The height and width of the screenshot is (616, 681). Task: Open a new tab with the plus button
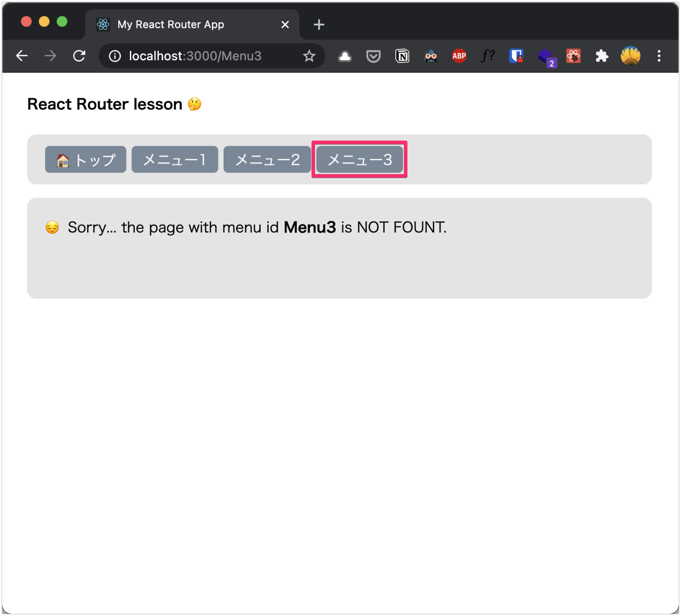tap(319, 24)
